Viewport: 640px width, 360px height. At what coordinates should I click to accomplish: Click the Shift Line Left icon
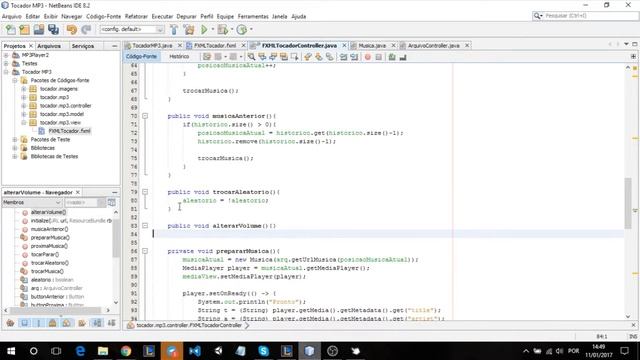click(343, 57)
